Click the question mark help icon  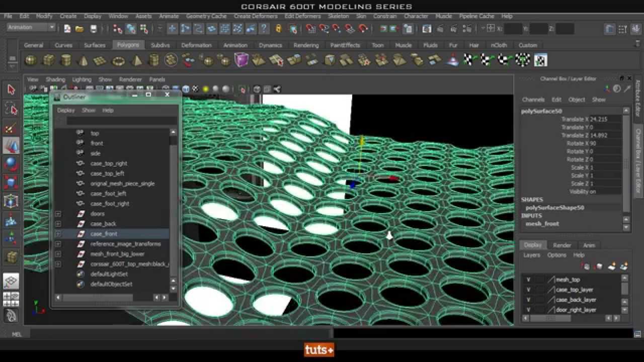click(263, 29)
